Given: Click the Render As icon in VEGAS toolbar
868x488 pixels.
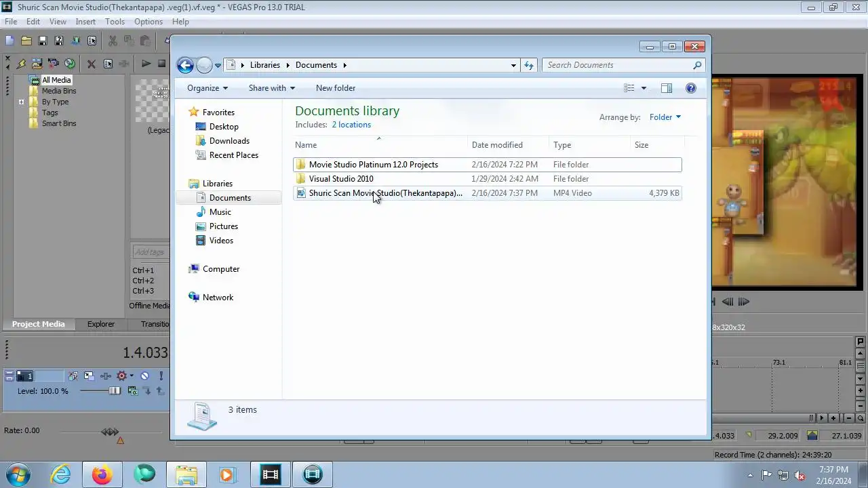Looking at the screenshot, I should coord(75,41).
